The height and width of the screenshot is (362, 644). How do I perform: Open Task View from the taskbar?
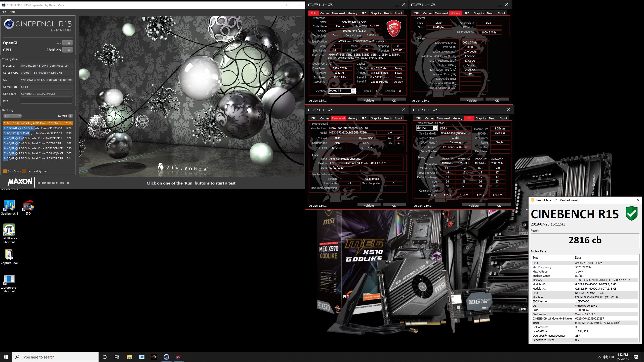117,357
